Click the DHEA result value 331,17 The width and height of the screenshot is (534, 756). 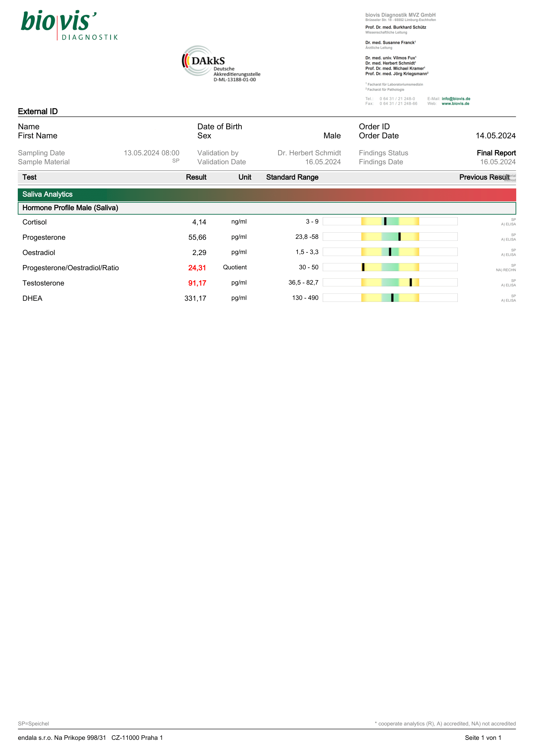point(195,298)
